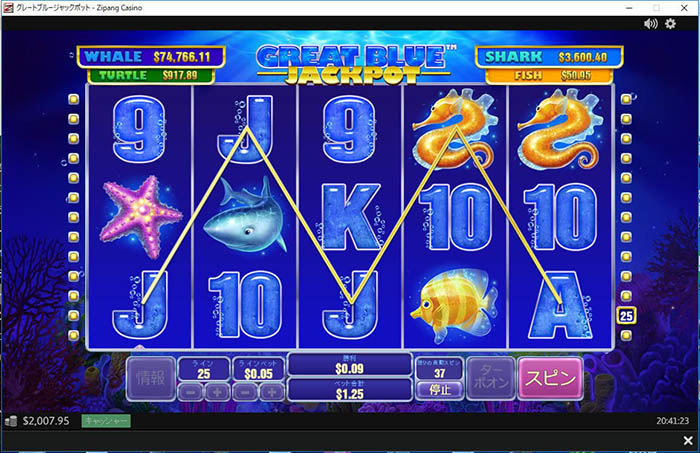700x453 pixels.
Task: Mute sound with the speaker icon
Action: [x=650, y=24]
